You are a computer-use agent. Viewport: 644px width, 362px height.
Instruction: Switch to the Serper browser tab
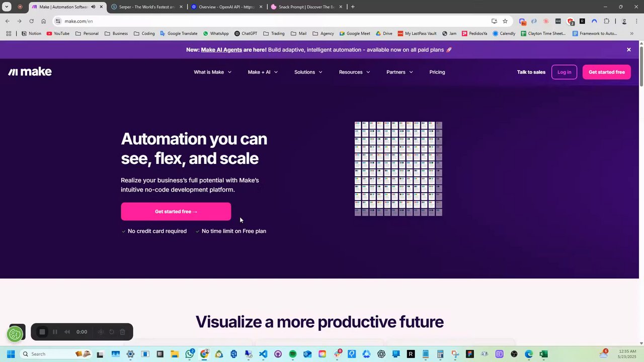[x=146, y=7]
